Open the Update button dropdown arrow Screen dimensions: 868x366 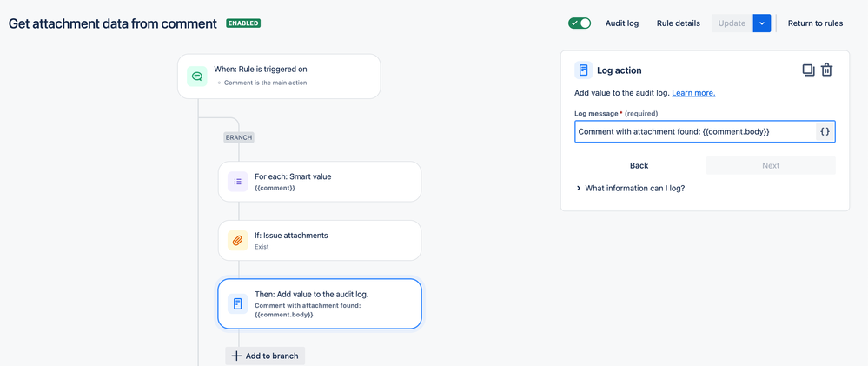(762, 23)
